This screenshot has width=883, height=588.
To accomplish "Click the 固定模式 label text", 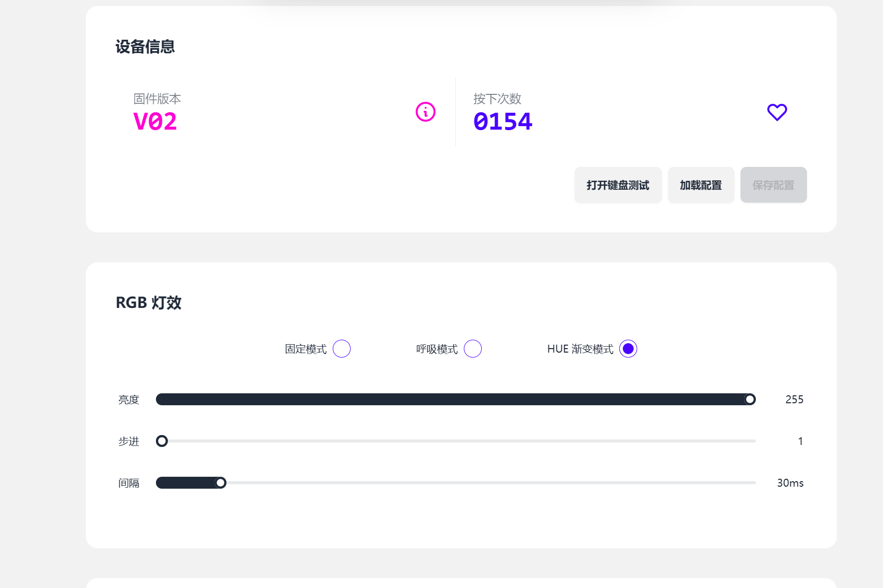I will point(306,349).
